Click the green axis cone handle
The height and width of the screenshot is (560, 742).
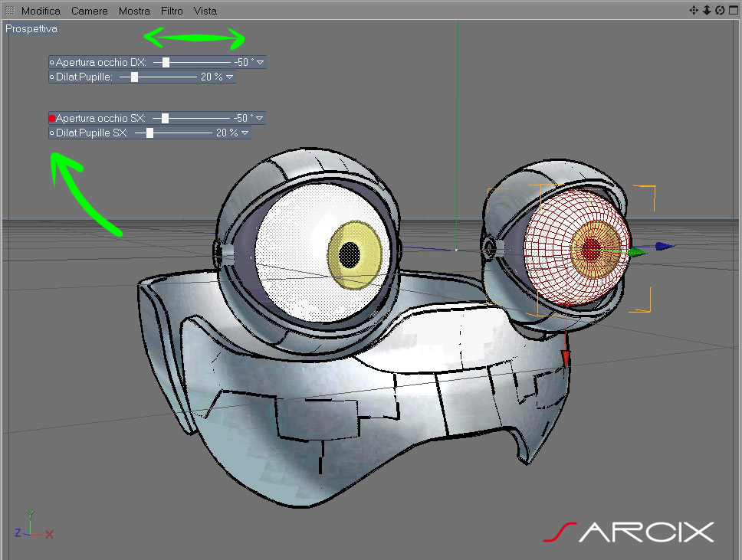click(638, 253)
